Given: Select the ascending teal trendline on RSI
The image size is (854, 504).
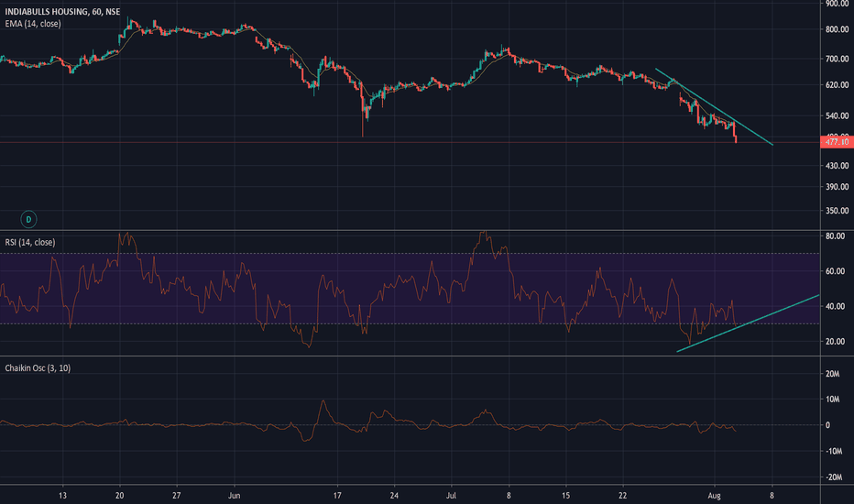Looking at the screenshot, I should [x=749, y=323].
